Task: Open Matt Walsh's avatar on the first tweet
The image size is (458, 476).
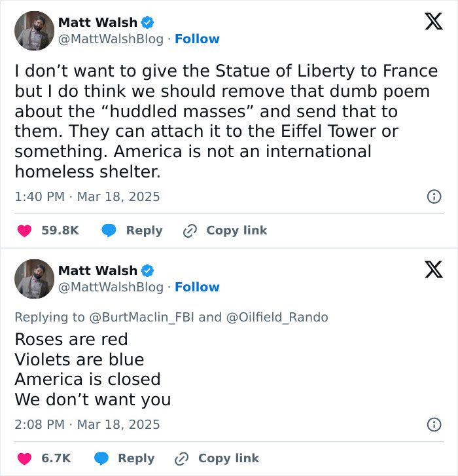Action: coord(34,30)
